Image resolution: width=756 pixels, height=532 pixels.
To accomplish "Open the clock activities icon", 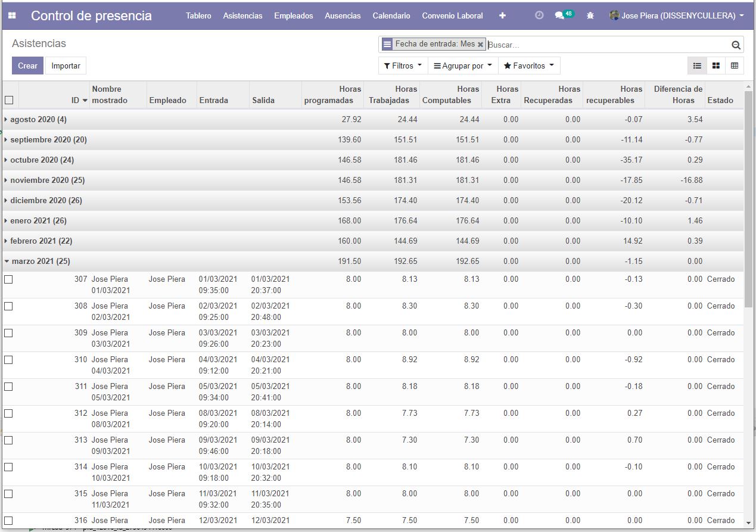I will pos(539,16).
